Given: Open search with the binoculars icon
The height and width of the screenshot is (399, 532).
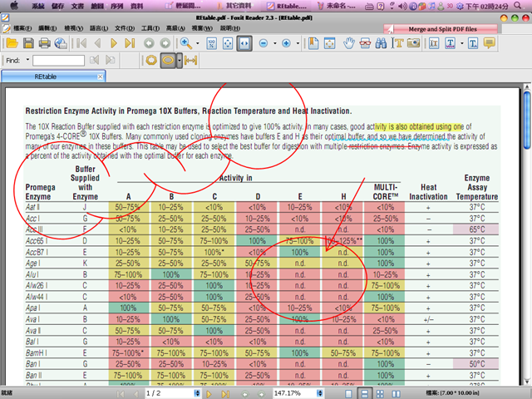Looking at the screenshot, I should [x=381, y=43].
